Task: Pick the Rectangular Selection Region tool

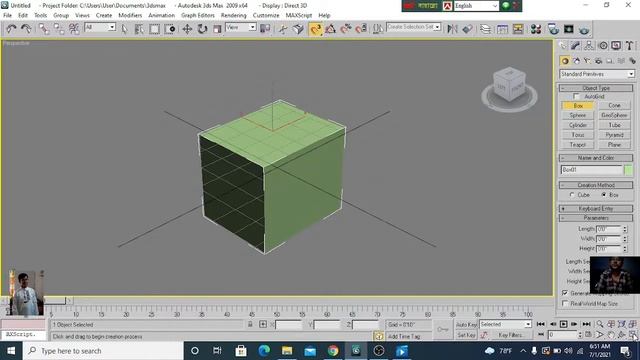Action: 154,29
